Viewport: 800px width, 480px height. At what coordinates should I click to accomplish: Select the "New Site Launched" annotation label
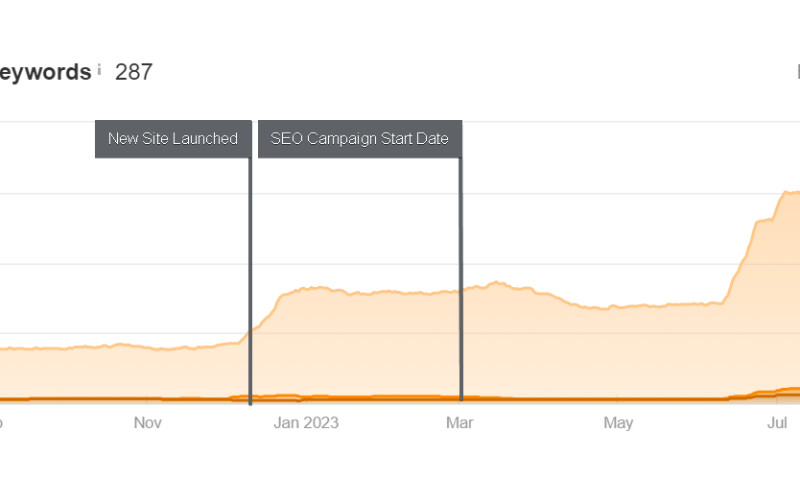(172, 139)
